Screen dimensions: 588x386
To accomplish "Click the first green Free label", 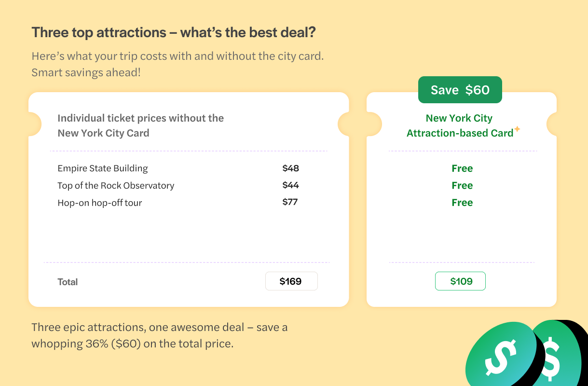I will coord(462,168).
